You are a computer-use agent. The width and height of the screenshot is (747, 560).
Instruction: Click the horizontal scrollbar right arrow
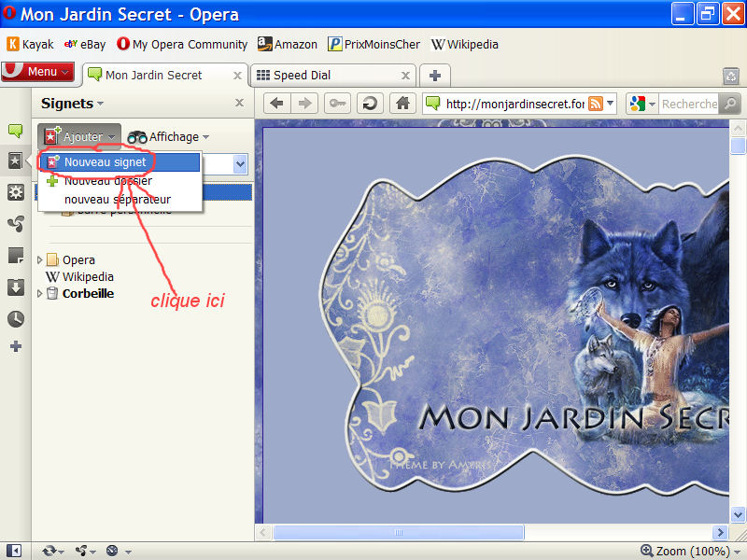click(x=720, y=532)
